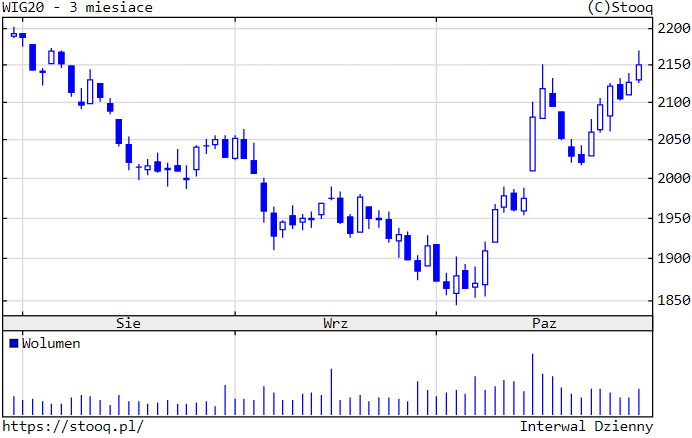Click the Interwal Dzienny label
692x438 pixels.
pyautogui.click(x=586, y=426)
